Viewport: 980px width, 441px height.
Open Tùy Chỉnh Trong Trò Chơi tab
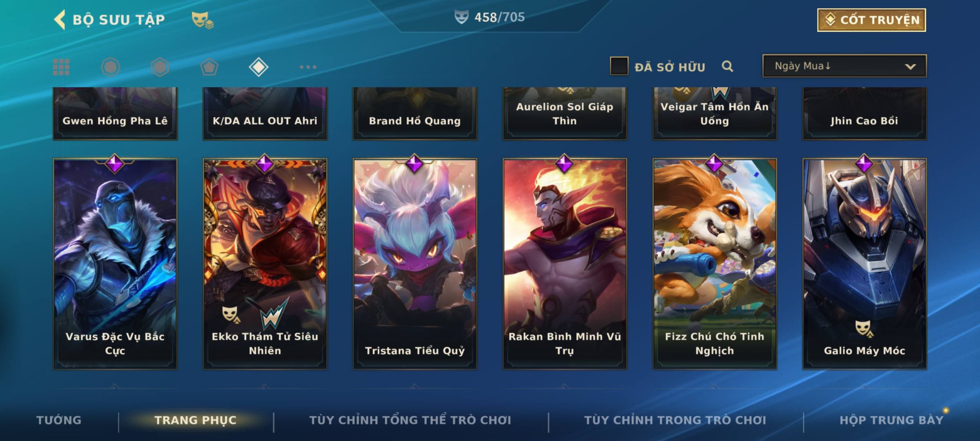(675, 420)
